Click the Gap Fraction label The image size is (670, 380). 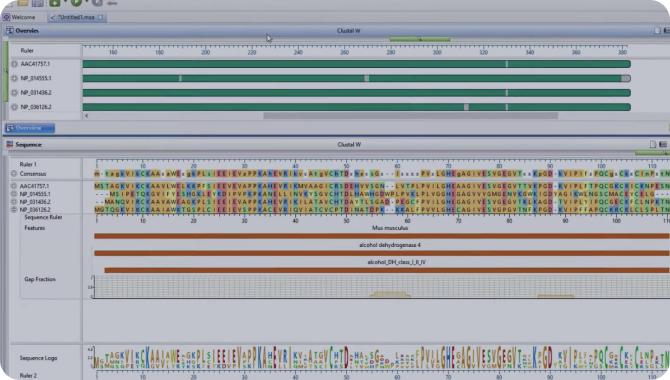[x=40, y=279]
